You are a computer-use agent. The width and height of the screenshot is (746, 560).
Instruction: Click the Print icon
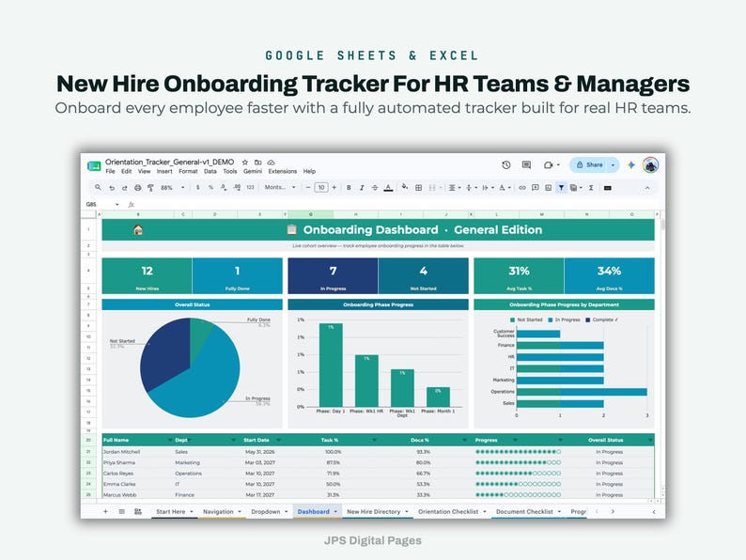pos(137,188)
